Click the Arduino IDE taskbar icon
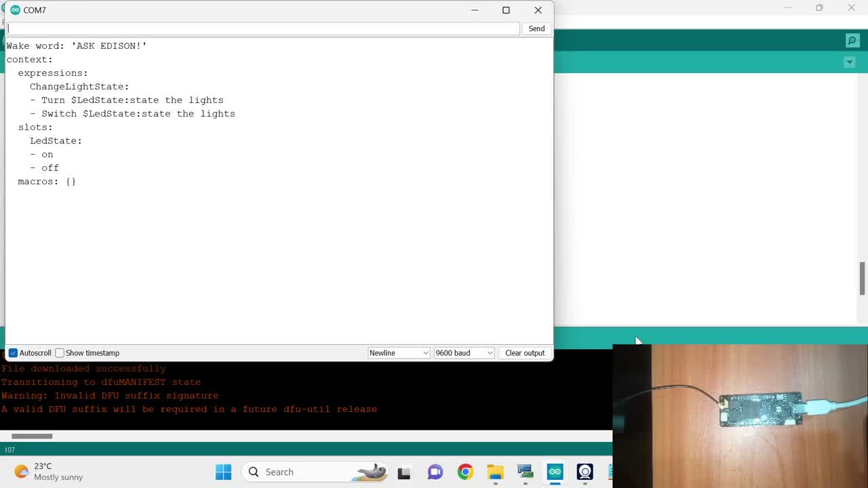Screen dimensions: 868x488 point(555,472)
